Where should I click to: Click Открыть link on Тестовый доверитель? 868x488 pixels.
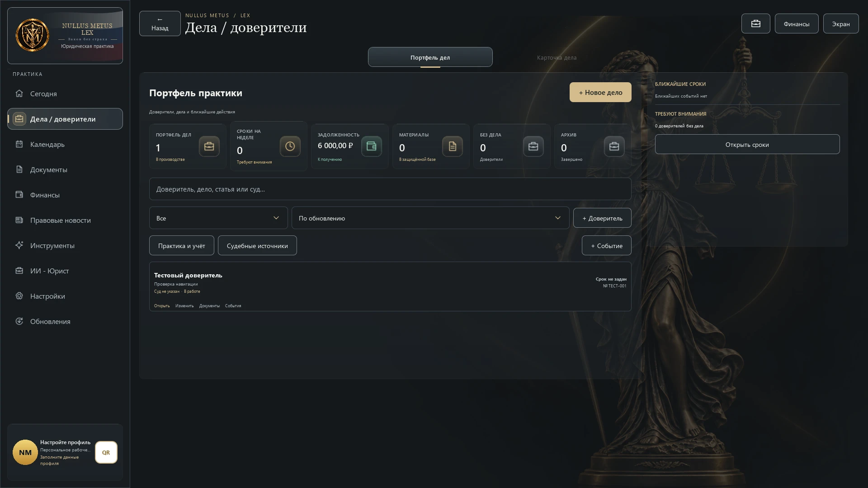pos(162,306)
